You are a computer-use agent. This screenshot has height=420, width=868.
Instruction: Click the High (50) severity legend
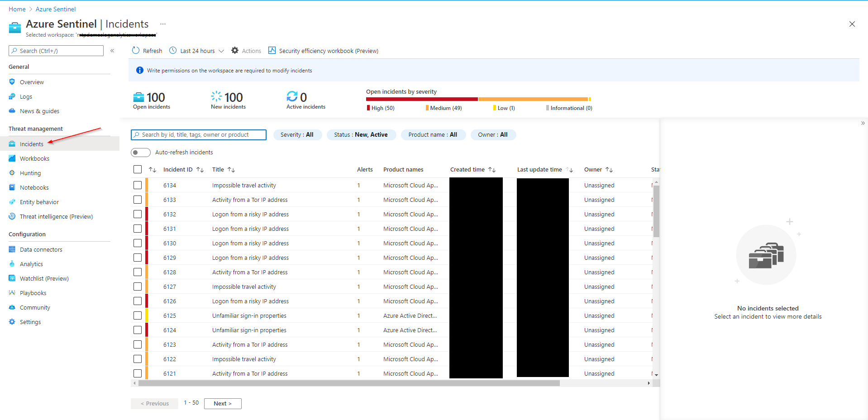[x=381, y=108]
